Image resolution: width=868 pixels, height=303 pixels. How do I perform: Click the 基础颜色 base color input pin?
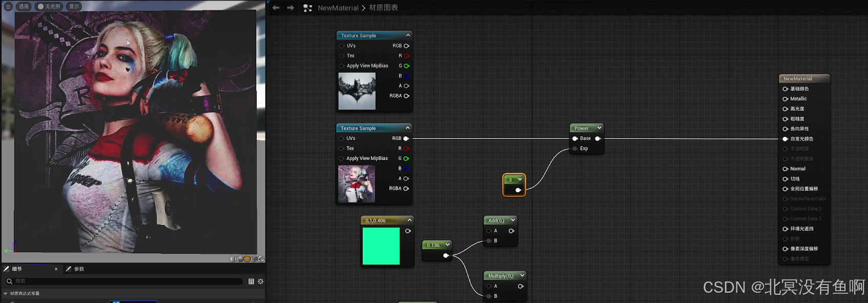point(785,89)
